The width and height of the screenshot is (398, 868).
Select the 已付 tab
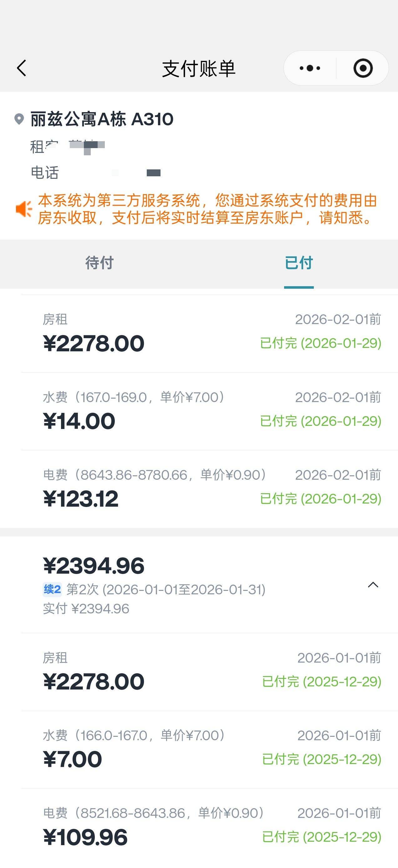click(299, 263)
